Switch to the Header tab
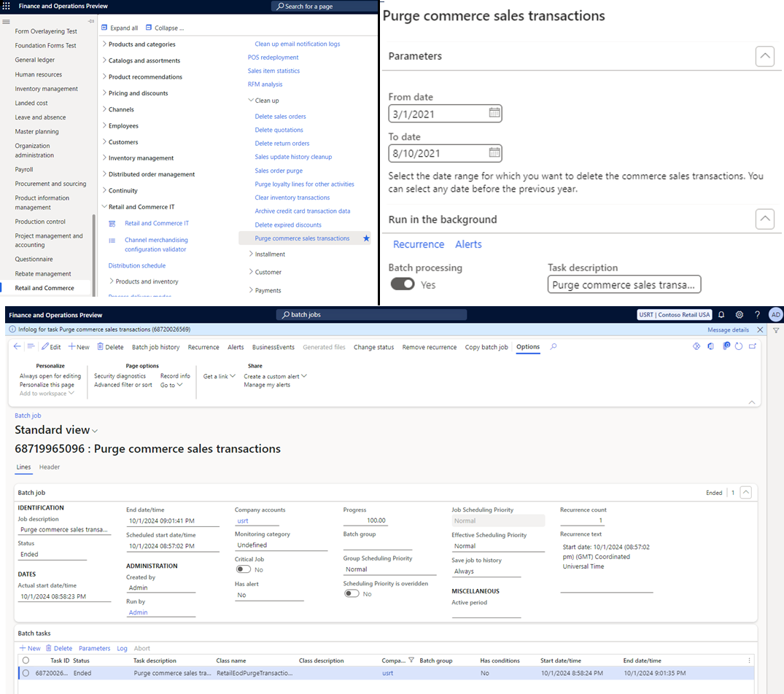 (x=50, y=467)
